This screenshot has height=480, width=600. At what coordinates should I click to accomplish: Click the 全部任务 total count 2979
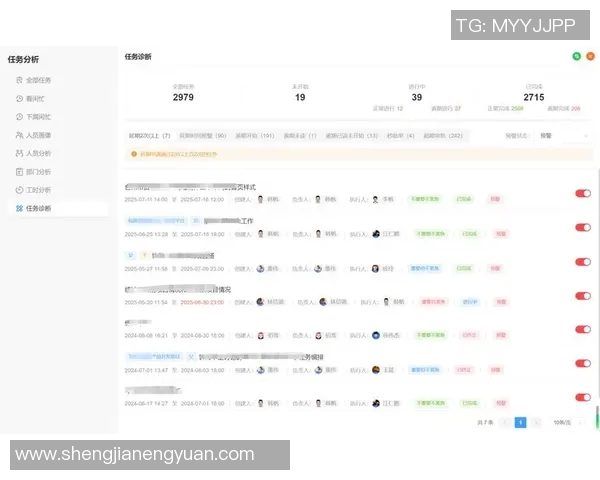(x=183, y=97)
